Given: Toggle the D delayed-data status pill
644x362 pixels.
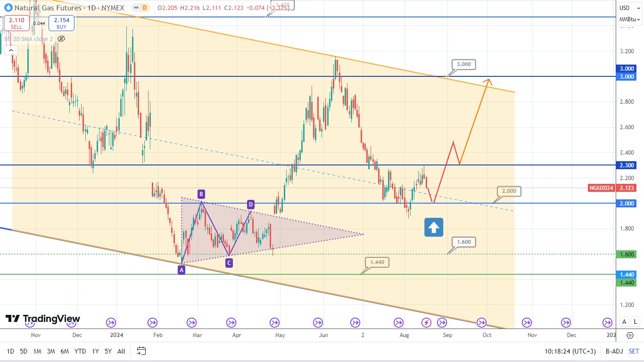Looking at the screenshot, I should (x=140, y=8).
